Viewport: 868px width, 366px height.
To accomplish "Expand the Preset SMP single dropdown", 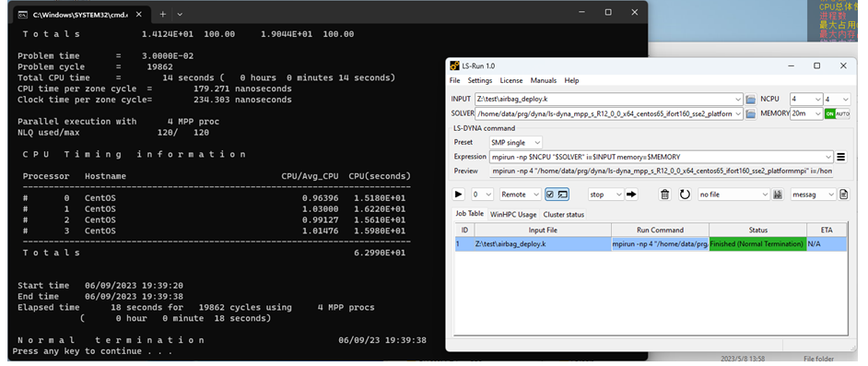I will [516, 142].
